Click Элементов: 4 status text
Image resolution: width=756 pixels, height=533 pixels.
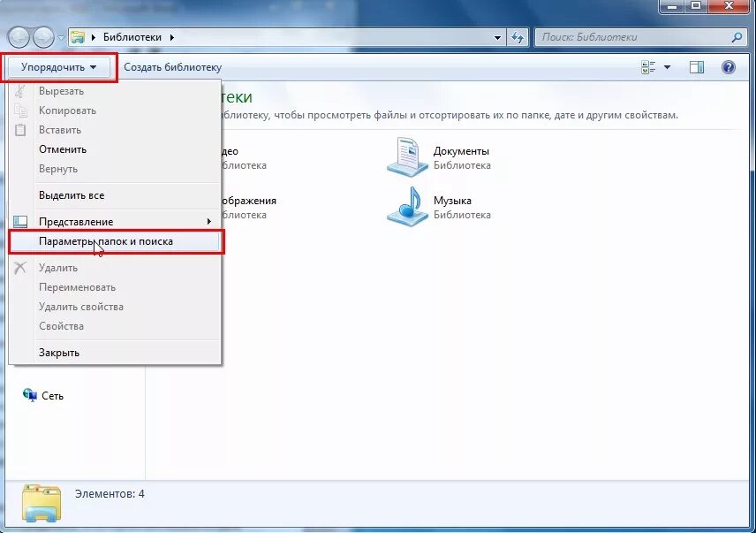click(110, 494)
